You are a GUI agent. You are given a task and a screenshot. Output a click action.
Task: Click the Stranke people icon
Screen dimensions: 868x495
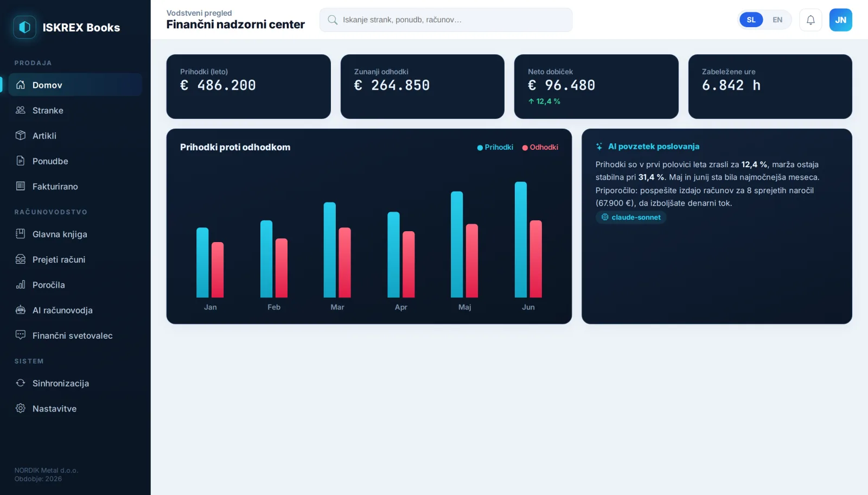point(21,110)
